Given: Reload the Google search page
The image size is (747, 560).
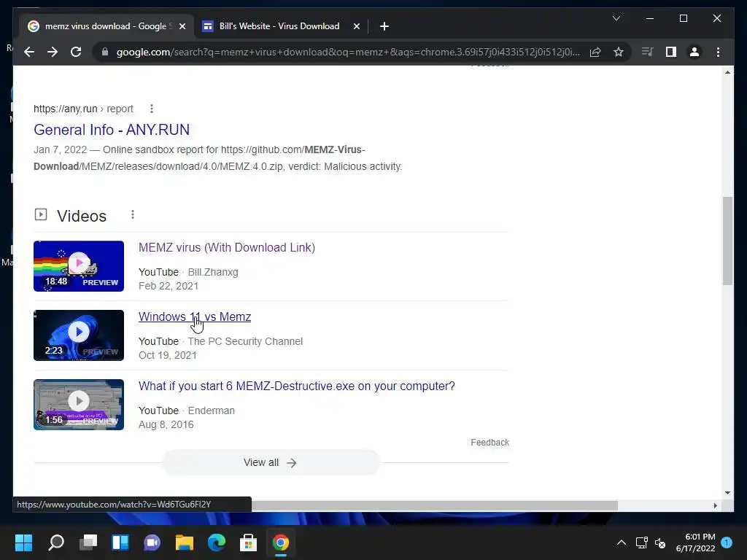Looking at the screenshot, I should (x=76, y=52).
